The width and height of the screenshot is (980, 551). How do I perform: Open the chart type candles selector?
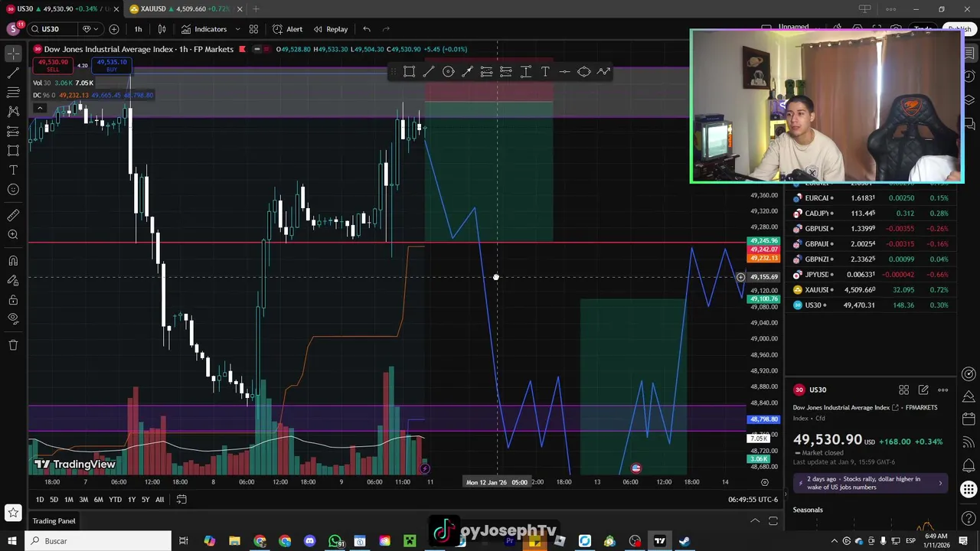[x=162, y=29]
